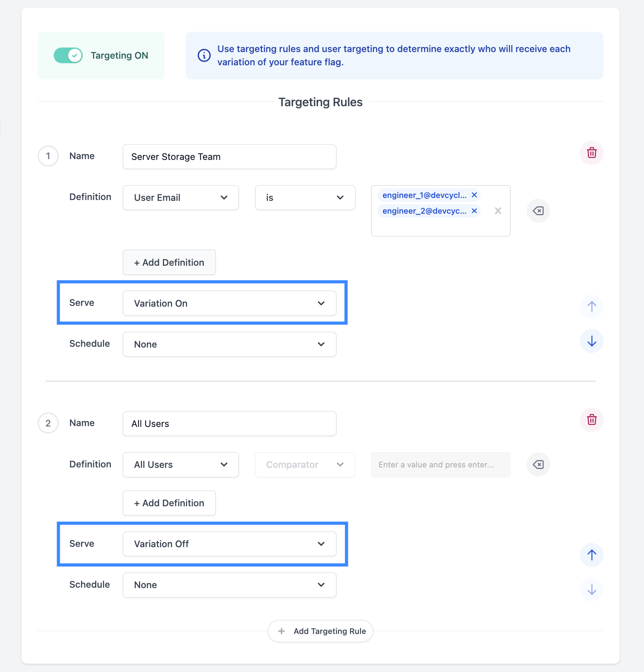This screenshot has width=644, height=672.
Task: Clear all email values in the field
Action: 498,211
